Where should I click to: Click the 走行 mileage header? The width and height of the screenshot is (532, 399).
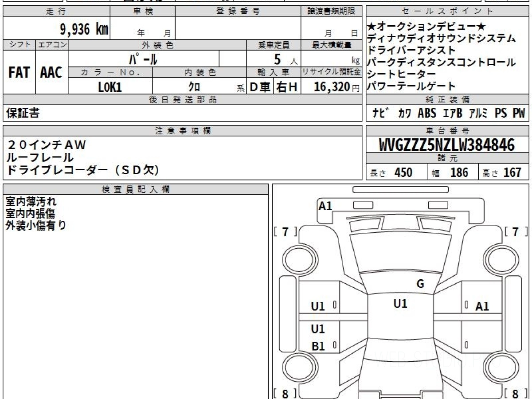pyautogui.click(x=56, y=12)
